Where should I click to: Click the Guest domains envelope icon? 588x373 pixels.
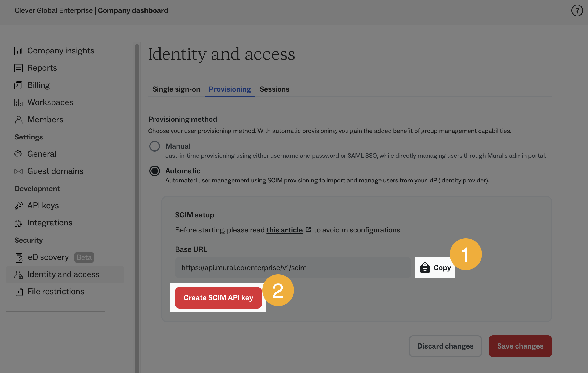(x=19, y=171)
